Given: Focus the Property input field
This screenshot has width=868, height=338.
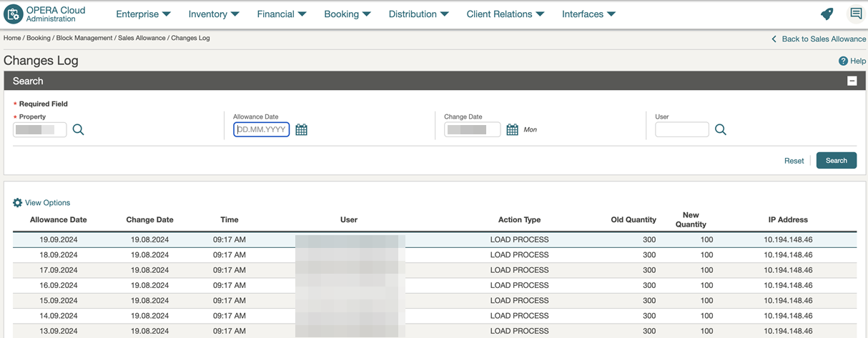Looking at the screenshot, I should pyautogui.click(x=40, y=129).
